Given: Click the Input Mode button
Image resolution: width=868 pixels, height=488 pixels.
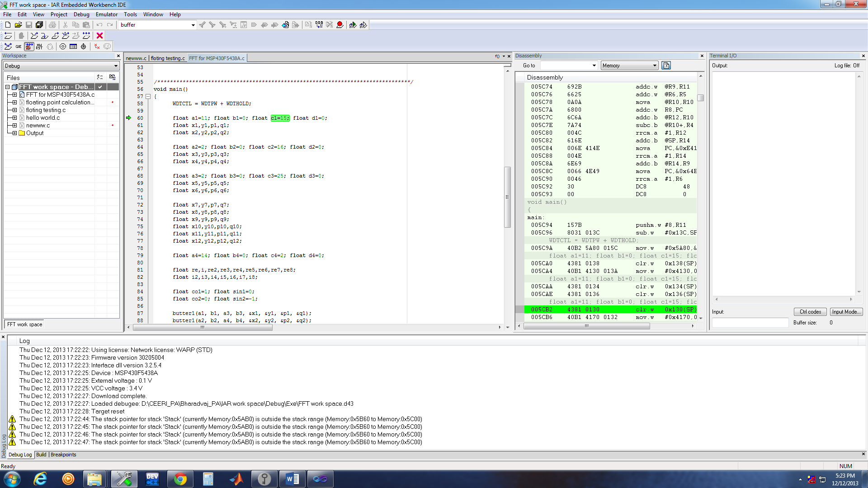Looking at the screenshot, I should 846,312.
